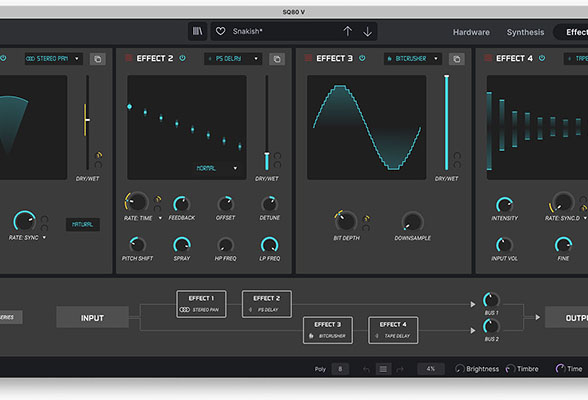588x400 pixels.
Task: Enable Effect 3 red bypass square
Action: click(x=308, y=58)
